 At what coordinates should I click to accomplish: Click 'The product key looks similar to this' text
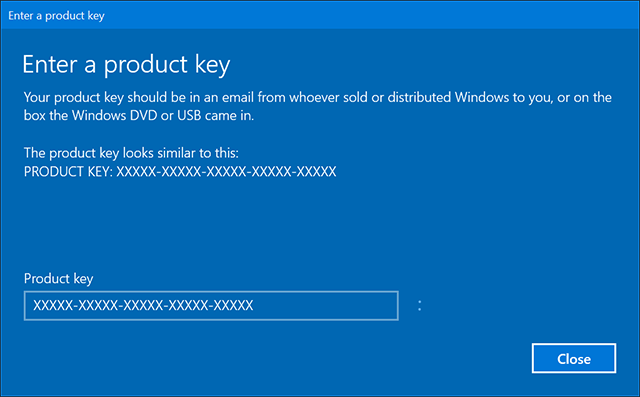pos(131,153)
